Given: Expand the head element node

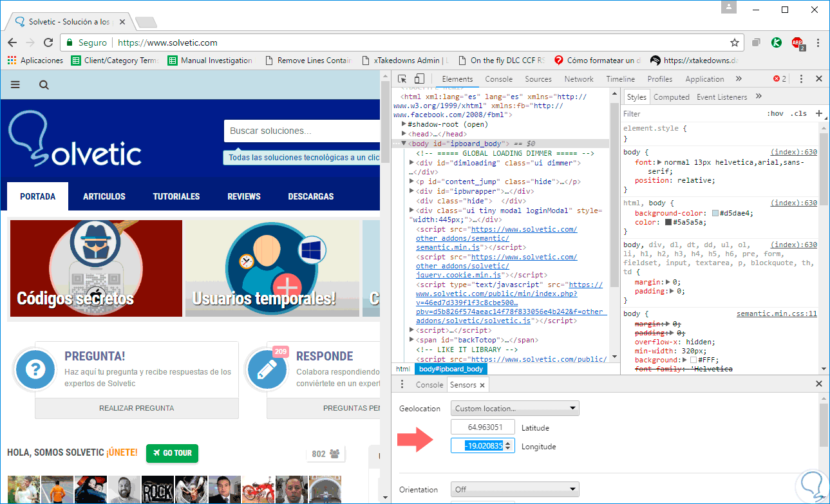Looking at the screenshot, I should (404, 134).
